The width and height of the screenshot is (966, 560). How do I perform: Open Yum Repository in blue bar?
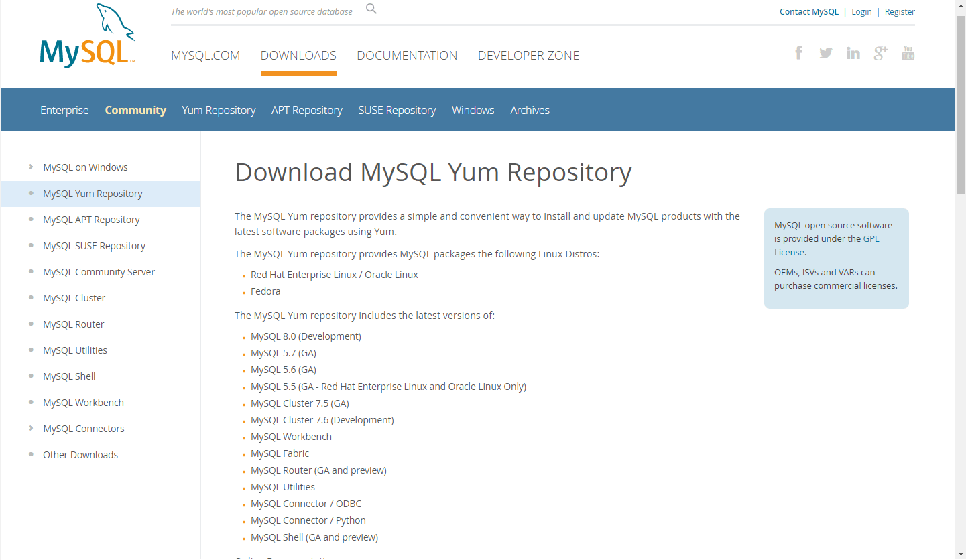219,110
